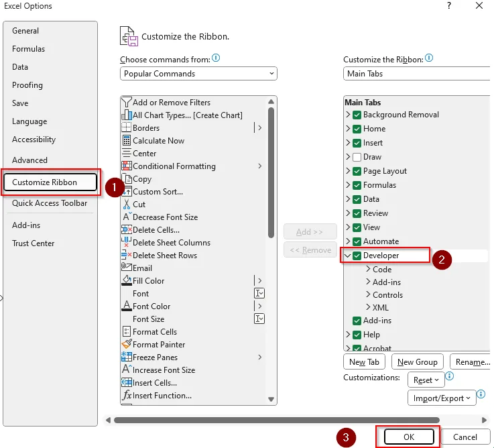The height and width of the screenshot is (448, 494).
Task: Go to Quick Access Toolbar settings
Action: tap(50, 203)
